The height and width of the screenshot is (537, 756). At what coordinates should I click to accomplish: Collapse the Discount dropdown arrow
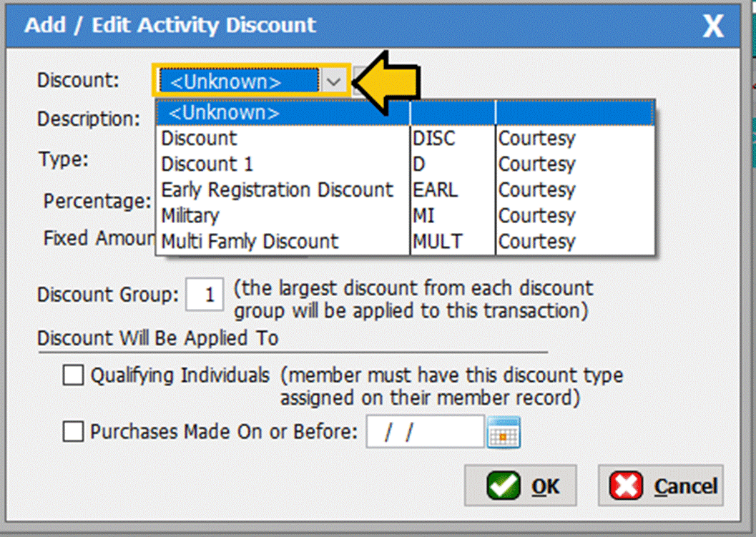click(333, 82)
